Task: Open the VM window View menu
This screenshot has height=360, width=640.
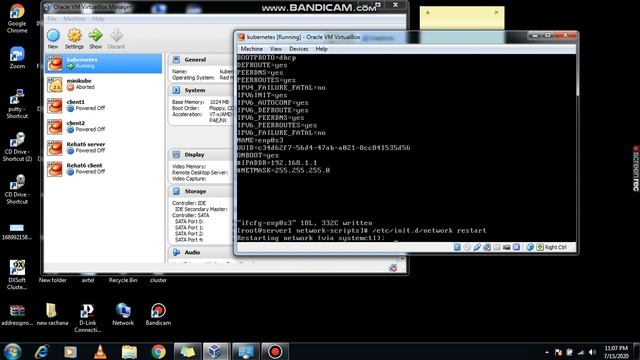Action: click(x=276, y=49)
